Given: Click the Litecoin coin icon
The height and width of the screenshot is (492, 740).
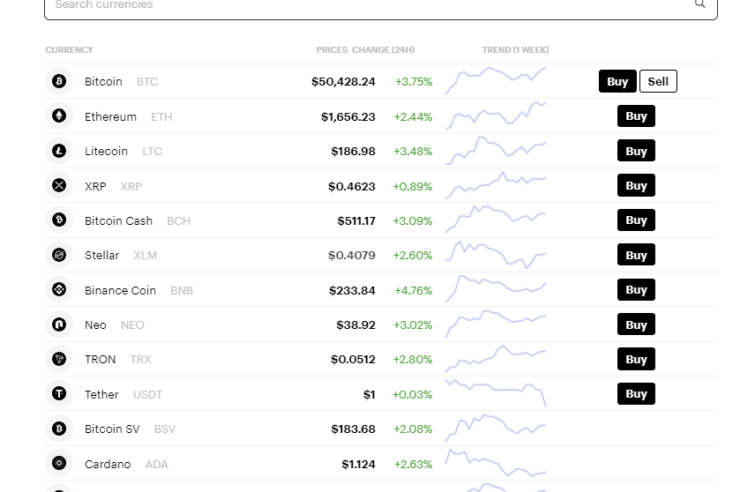Looking at the screenshot, I should pos(59,151).
